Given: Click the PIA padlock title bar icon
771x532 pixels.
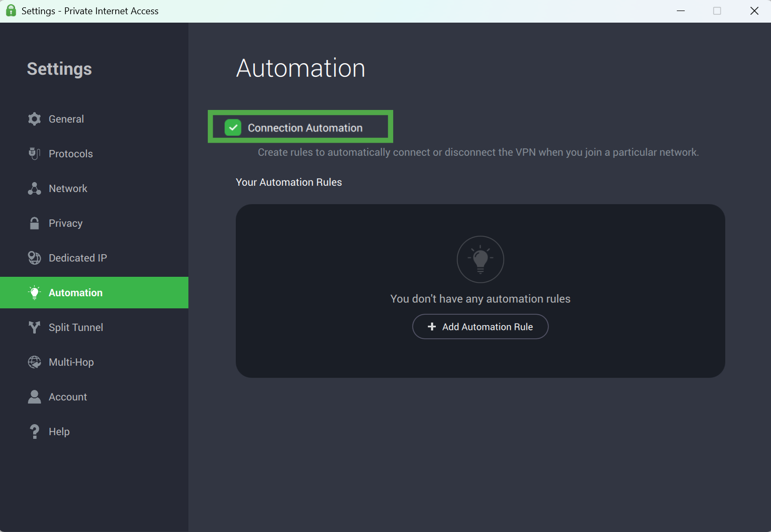Looking at the screenshot, I should click(x=11, y=11).
